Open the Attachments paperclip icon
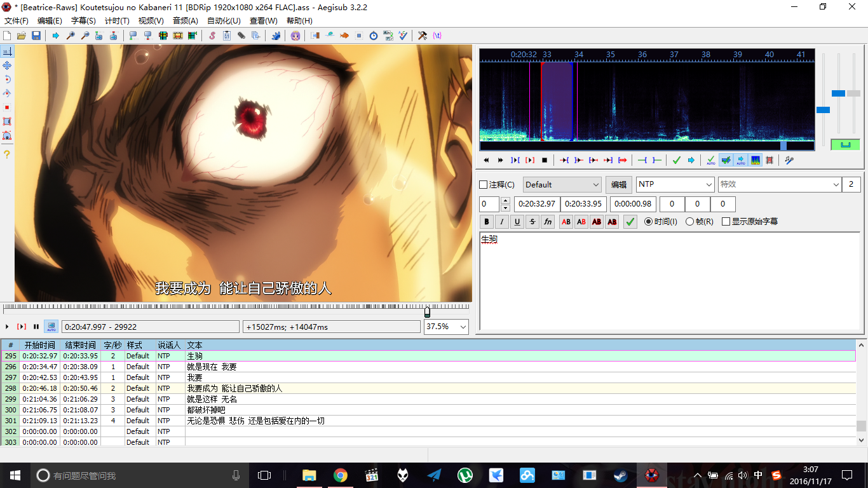This screenshot has width=868, height=488. pyautogui.click(x=241, y=36)
